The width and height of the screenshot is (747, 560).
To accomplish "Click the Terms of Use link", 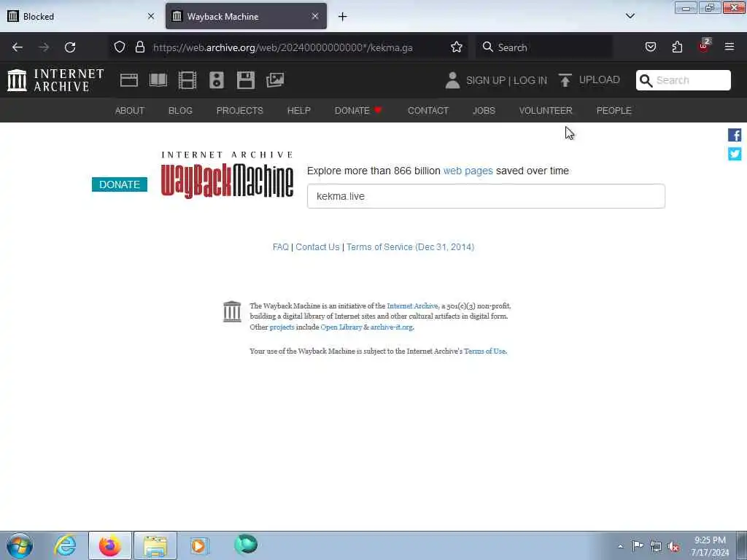I will 485,351.
